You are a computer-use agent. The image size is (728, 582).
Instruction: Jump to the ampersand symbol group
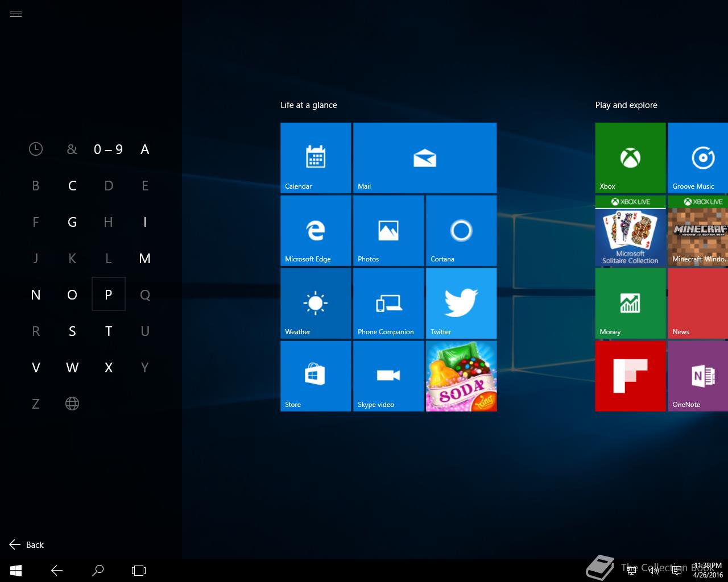tap(72, 149)
